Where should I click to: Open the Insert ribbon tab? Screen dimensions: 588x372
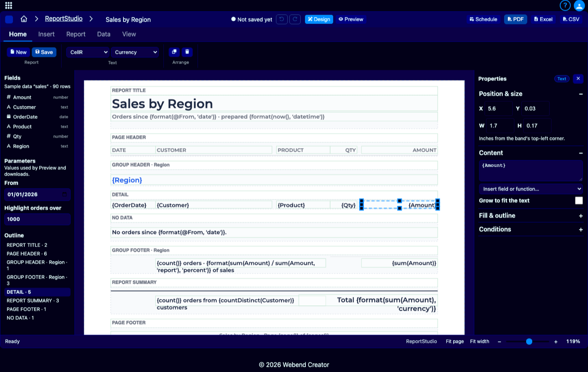[46, 34]
